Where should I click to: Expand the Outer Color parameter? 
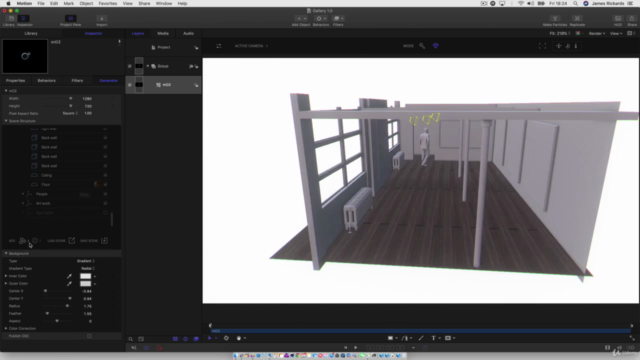6,283
